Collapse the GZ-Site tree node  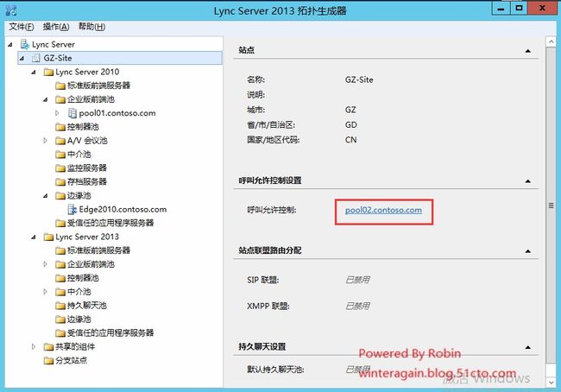(22, 58)
